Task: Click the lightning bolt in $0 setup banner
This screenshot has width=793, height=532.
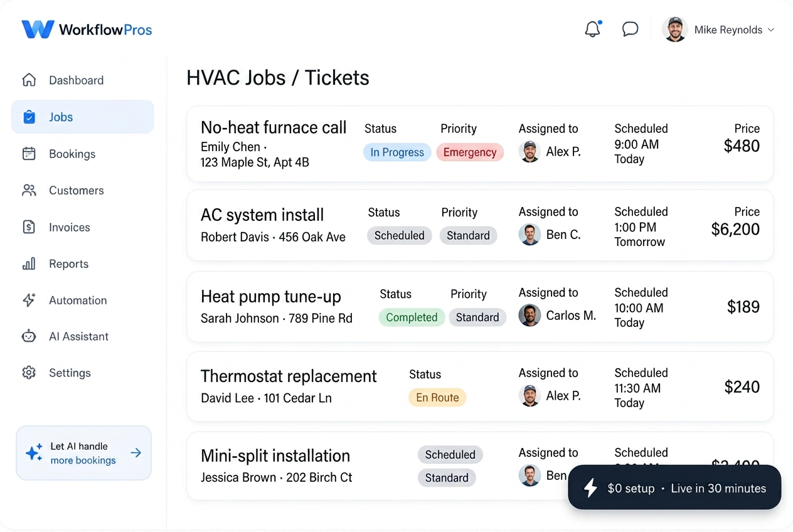Action: tap(590, 488)
